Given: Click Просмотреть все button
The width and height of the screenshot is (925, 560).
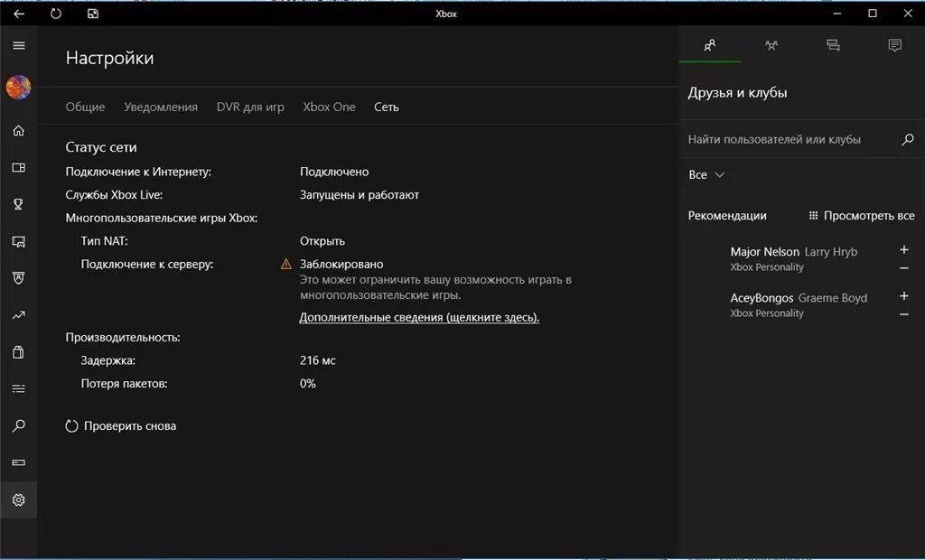Looking at the screenshot, I should click(861, 216).
